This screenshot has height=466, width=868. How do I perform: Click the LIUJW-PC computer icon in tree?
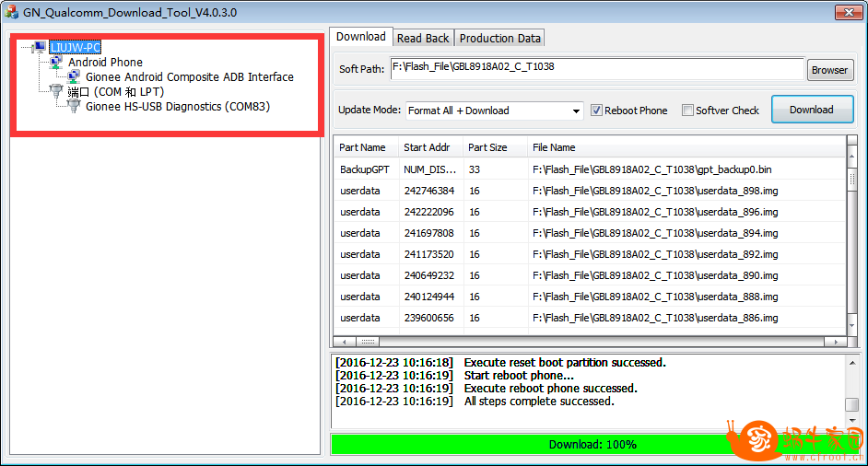(x=40, y=47)
